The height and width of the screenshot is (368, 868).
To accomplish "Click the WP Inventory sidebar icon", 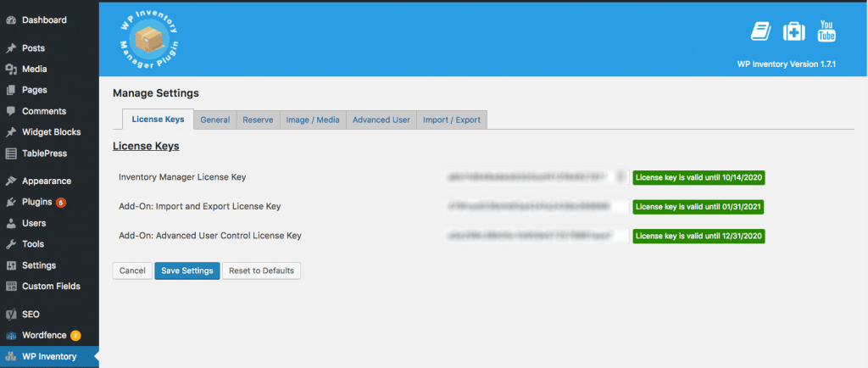I will pyautogui.click(x=10, y=356).
